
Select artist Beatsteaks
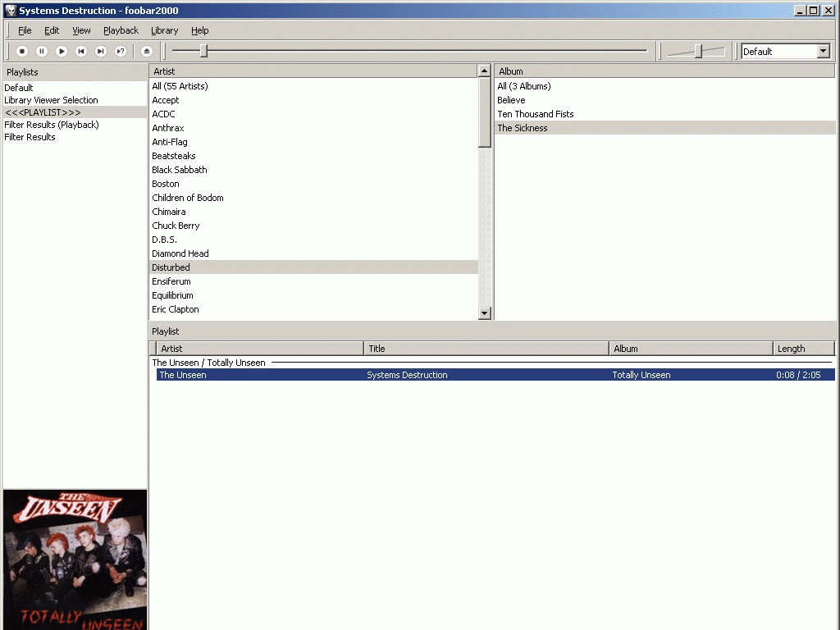coord(313,156)
